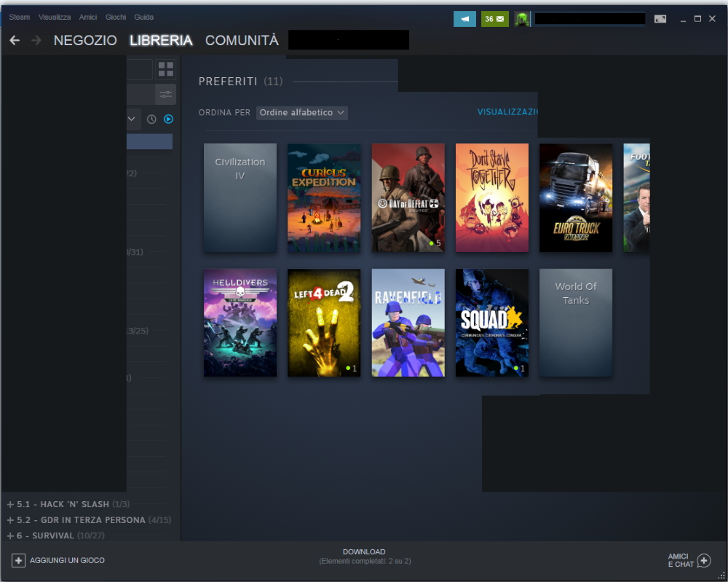Open the grid view layout icon
728x582 pixels.
click(166, 68)
